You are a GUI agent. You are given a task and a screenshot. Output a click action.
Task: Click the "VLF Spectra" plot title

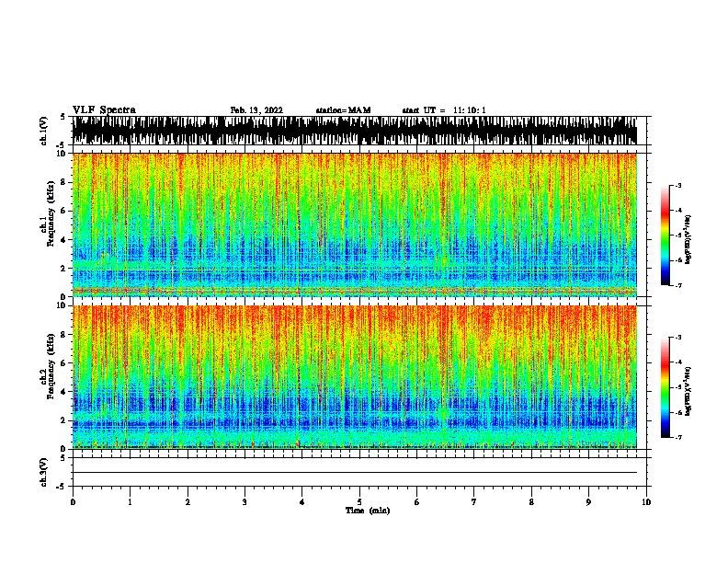click(104, 109)
